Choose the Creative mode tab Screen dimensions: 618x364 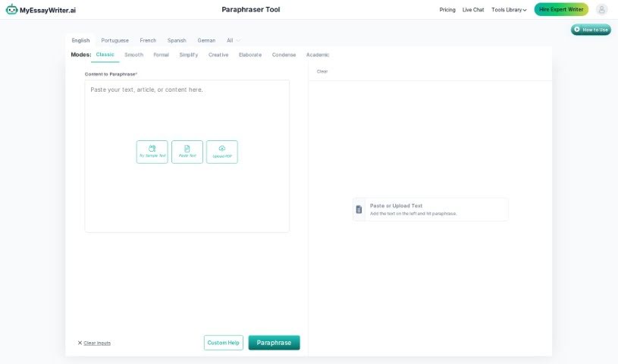coord(218,55)
